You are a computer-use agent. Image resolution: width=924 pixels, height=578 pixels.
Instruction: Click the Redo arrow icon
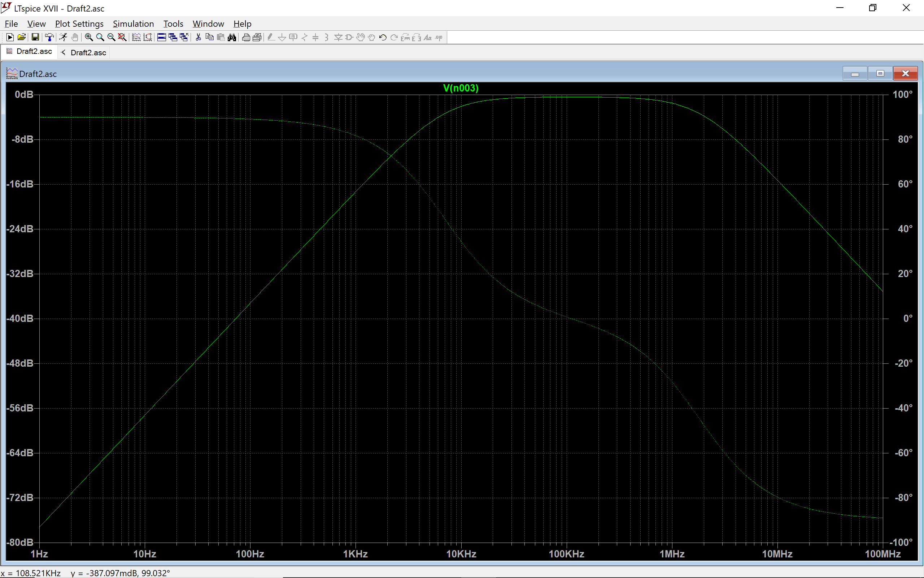coord(394,37)
